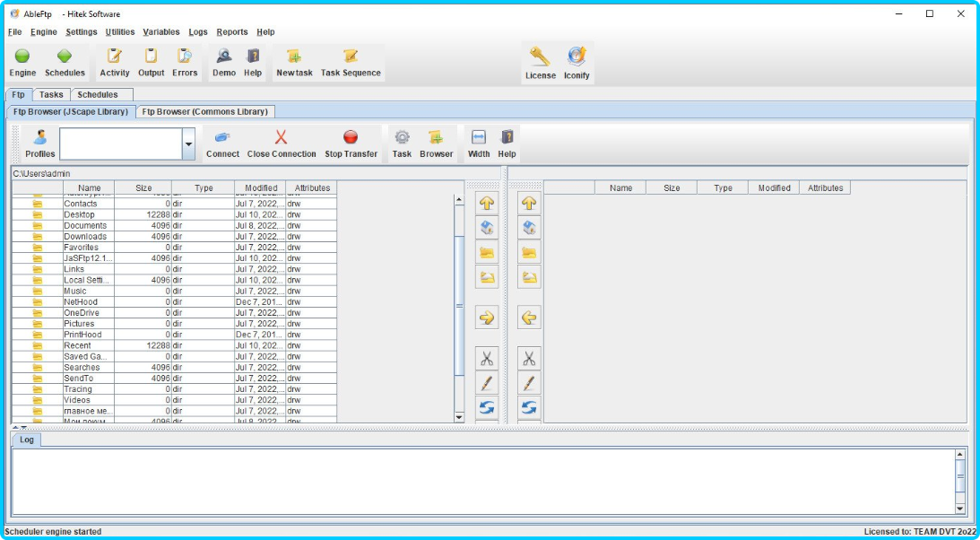The width and height of the screenshot is (980, 540).
Task: Click the right arrow upload button
Action: point(486,318)
